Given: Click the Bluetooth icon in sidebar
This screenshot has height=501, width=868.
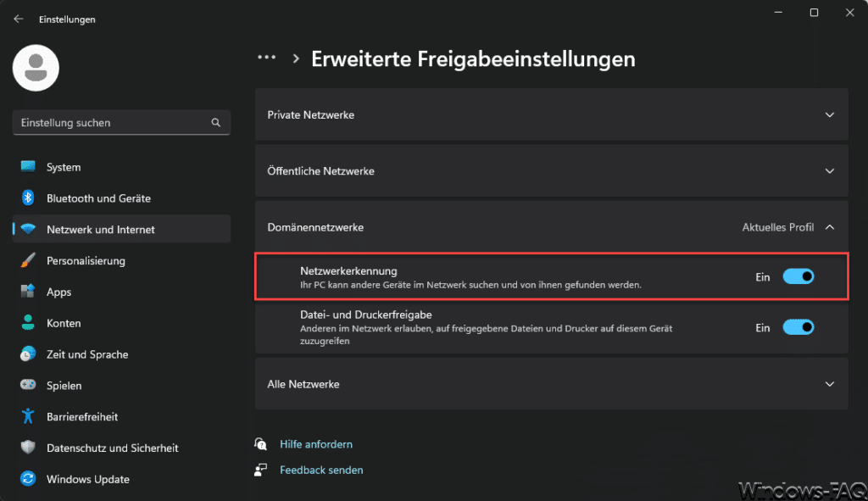Looking at the screenshot, I should (28, 198).
